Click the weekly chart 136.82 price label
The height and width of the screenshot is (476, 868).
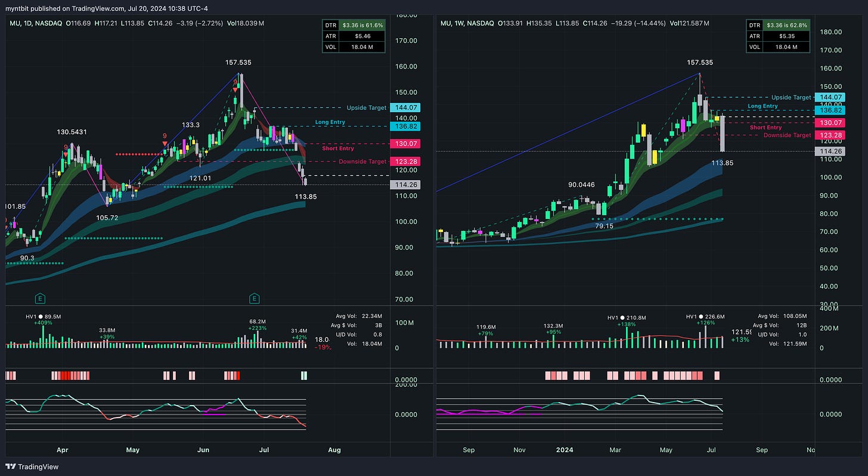click(x=830, y=110)
